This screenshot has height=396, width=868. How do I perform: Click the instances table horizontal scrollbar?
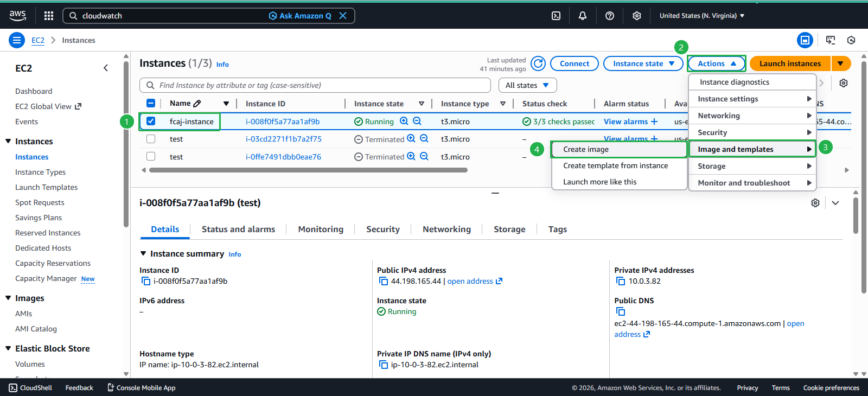308,170
